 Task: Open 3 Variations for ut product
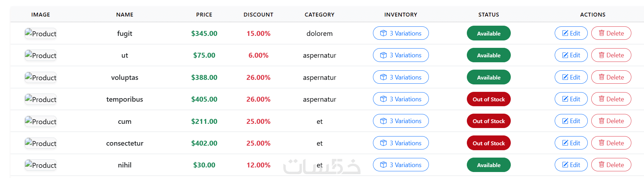pyautogui.click(x=401, y=55)
